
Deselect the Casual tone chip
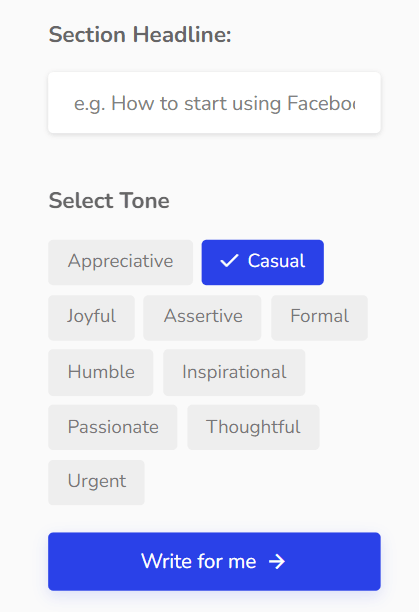point(263,262)
